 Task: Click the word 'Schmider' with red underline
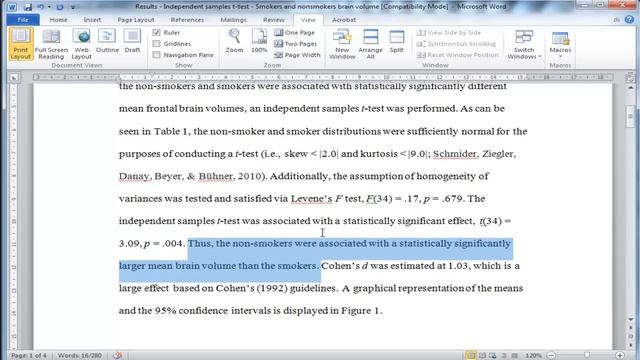click(455, 154)
